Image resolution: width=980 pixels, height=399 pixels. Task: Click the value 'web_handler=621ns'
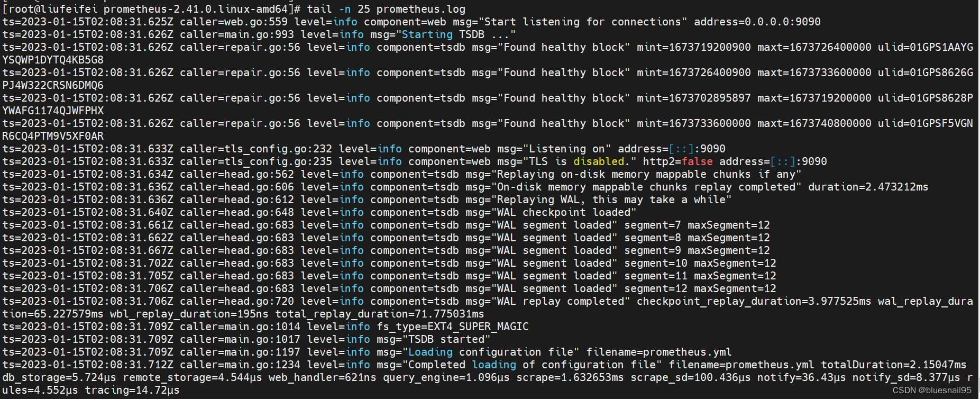[x=322, y=377]
